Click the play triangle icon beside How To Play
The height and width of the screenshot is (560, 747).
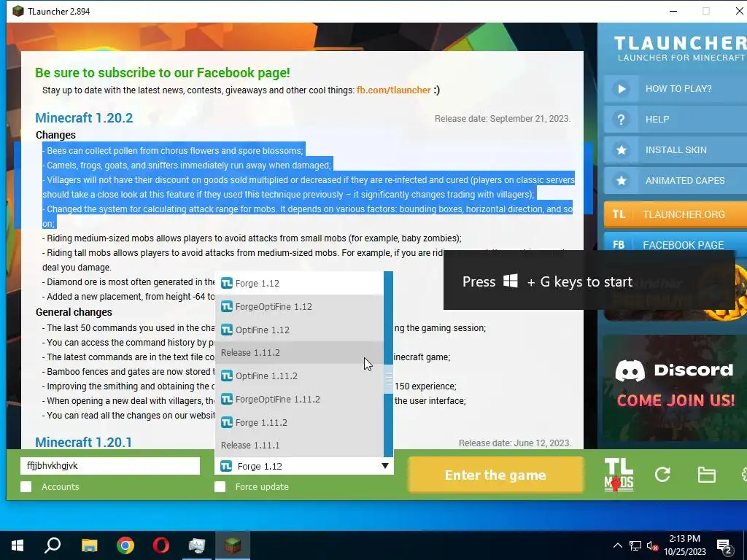point(622,88)
